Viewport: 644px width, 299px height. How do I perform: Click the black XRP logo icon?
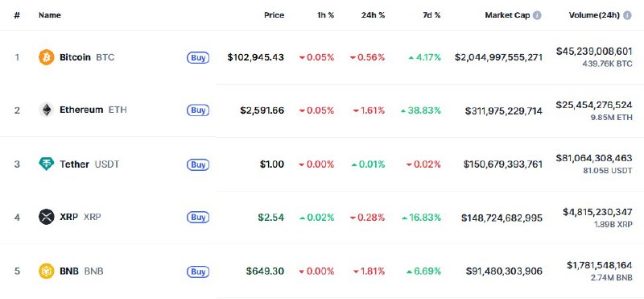coord(47,217)
